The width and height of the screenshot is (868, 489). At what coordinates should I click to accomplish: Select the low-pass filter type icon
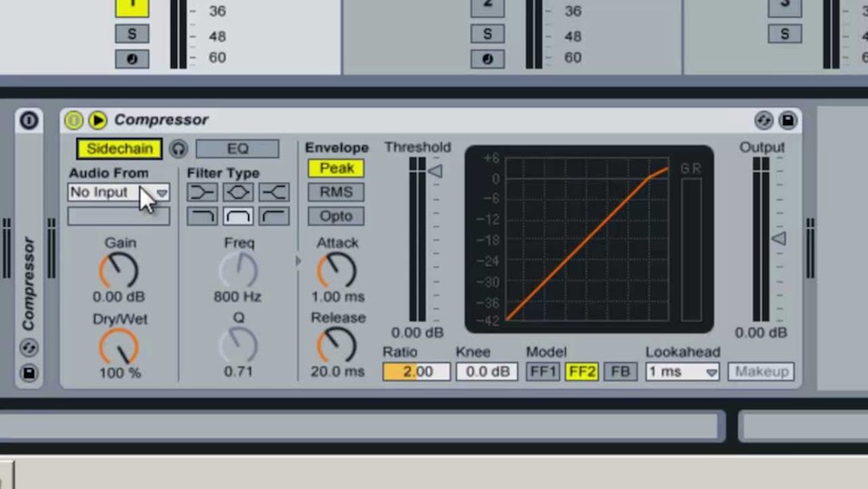click(202, 216)
